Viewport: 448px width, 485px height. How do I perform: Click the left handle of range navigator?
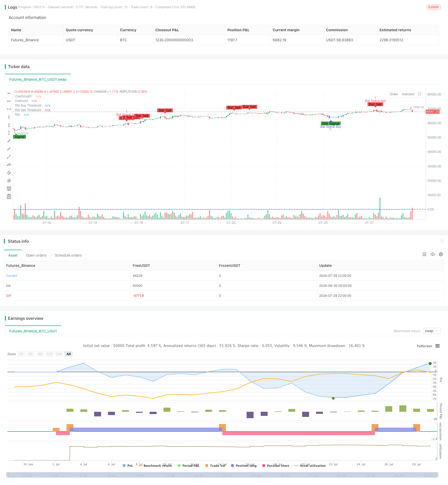(x=7, y=475)
